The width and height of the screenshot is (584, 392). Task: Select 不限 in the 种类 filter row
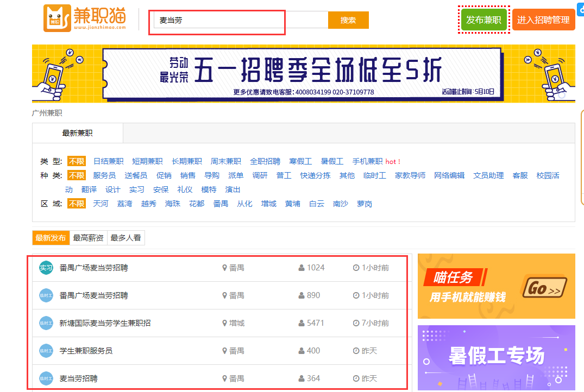click(77, 175)
